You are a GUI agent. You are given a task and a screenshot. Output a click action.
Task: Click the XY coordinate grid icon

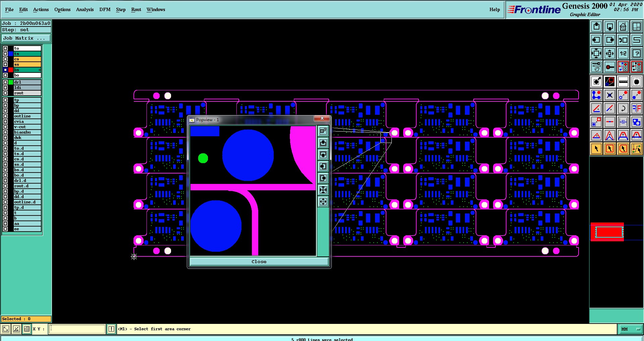click(637, 27)
